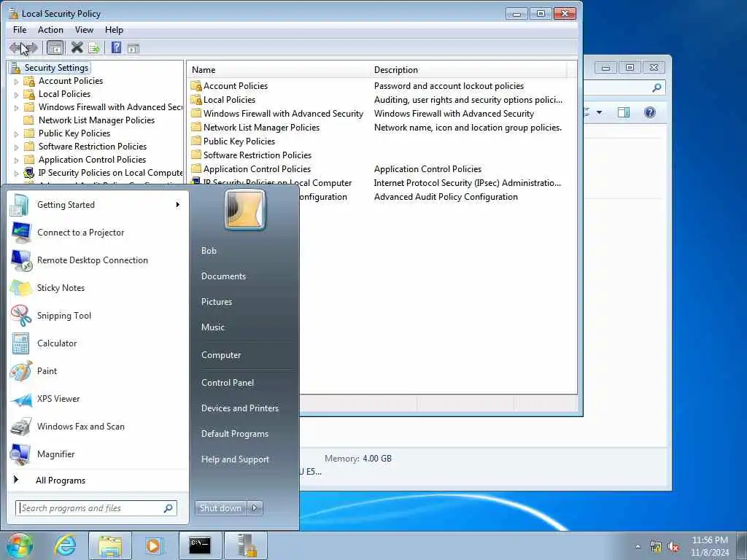The width and height of the screenshot is (747, 560).
Task: Select Security Settings root node
Action: [56, 68]
